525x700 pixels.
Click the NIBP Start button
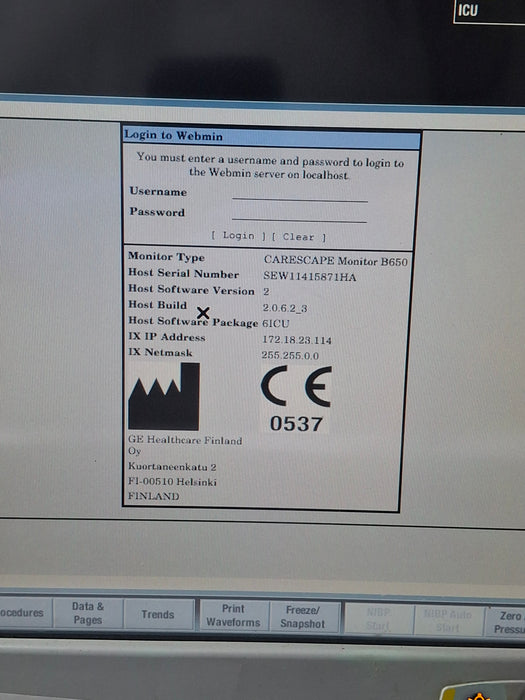[378, 619]
